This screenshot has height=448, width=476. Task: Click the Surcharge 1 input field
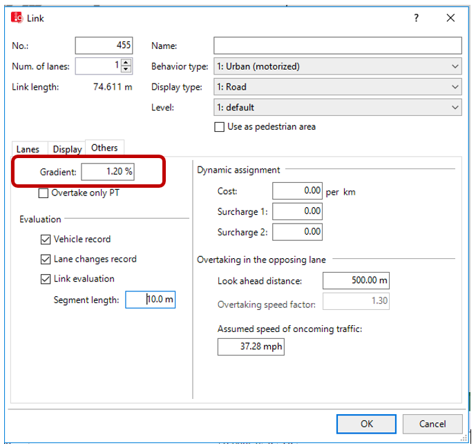click(x=297, y=211)
